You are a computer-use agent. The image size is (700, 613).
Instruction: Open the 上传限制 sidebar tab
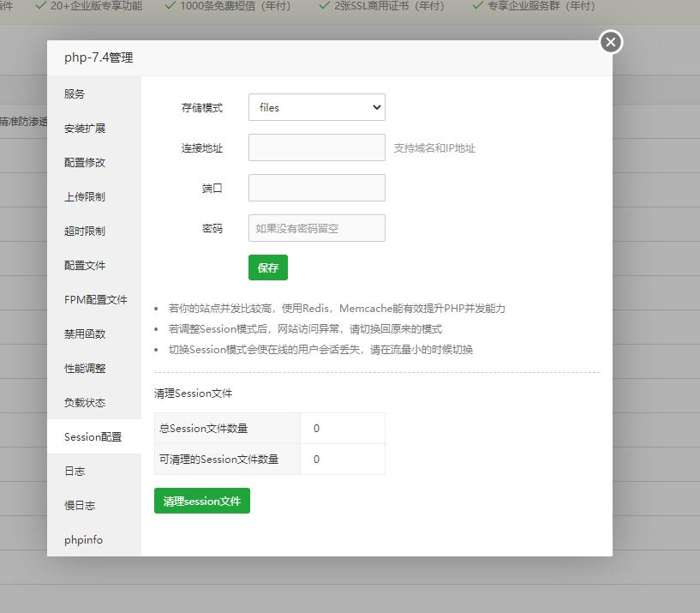93,196
